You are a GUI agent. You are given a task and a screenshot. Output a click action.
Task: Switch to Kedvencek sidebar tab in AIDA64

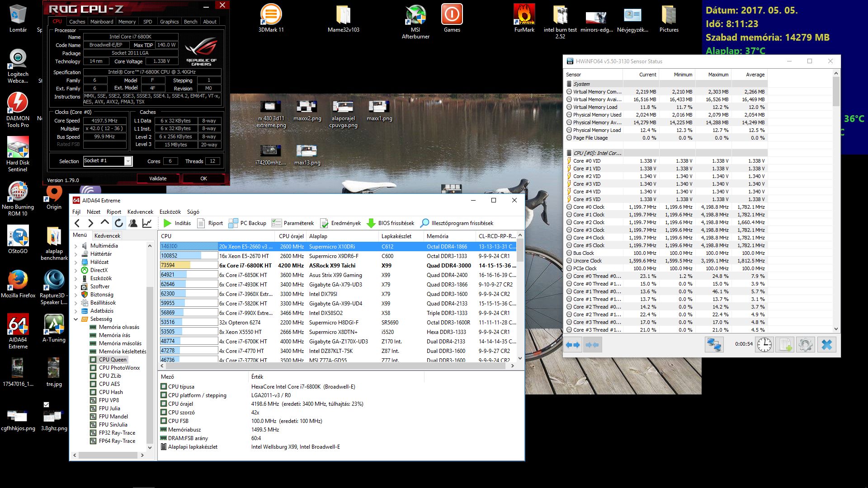(x=107, y=235)
